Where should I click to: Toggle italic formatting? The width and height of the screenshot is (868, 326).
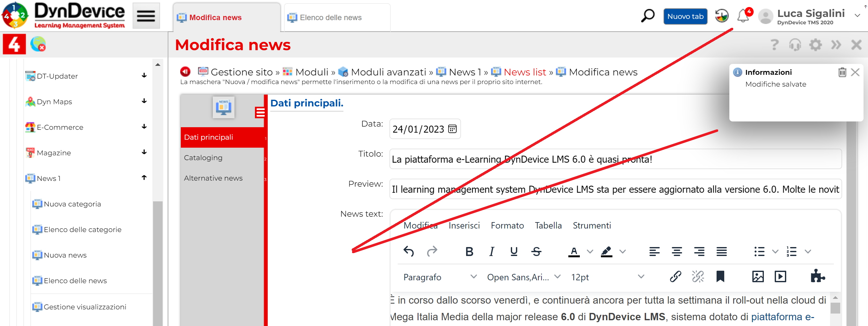492,252
